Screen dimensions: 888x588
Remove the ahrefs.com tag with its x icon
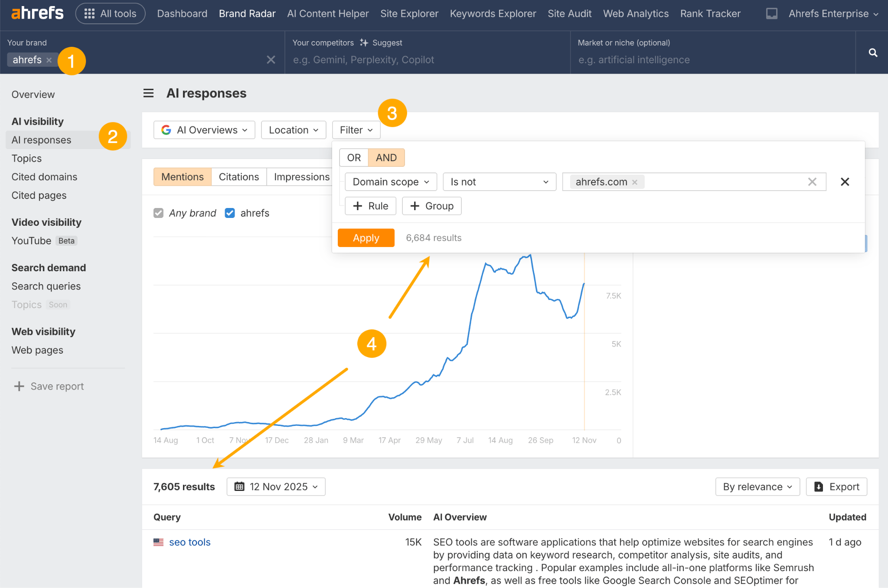634,182
